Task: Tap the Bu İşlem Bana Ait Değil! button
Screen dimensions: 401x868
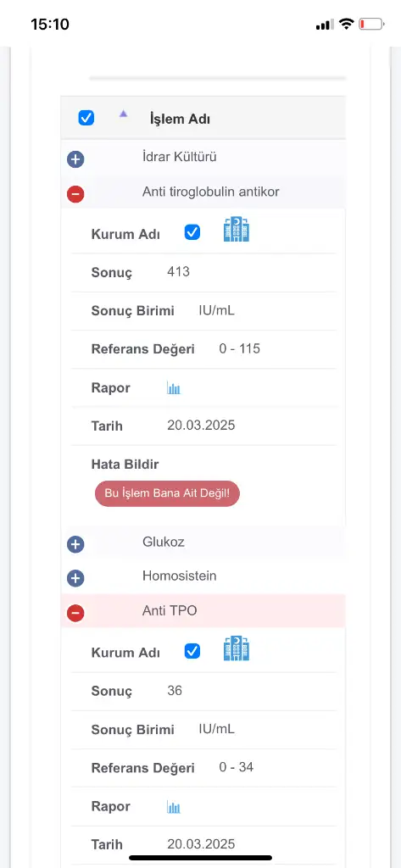Action: [167, 493]
